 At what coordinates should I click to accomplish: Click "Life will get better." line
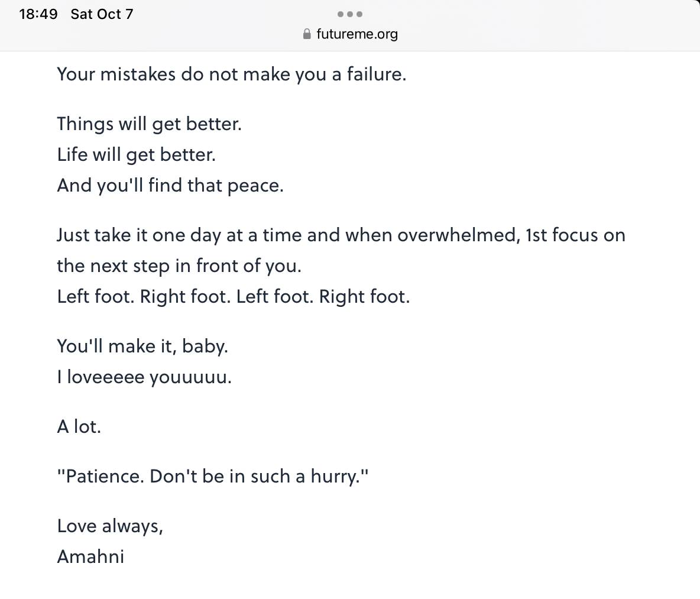136,155
